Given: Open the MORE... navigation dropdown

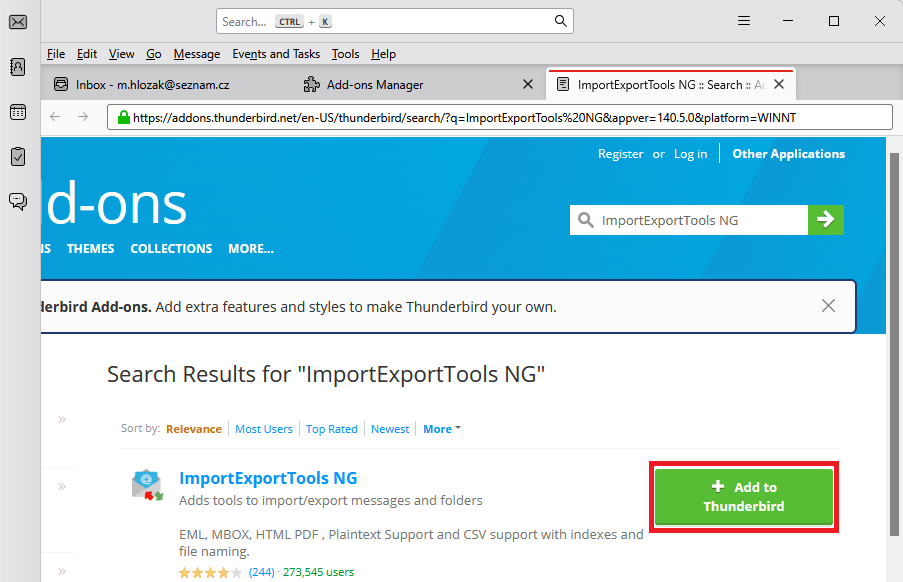Looking at the screenshot, I should pos(251,248).
